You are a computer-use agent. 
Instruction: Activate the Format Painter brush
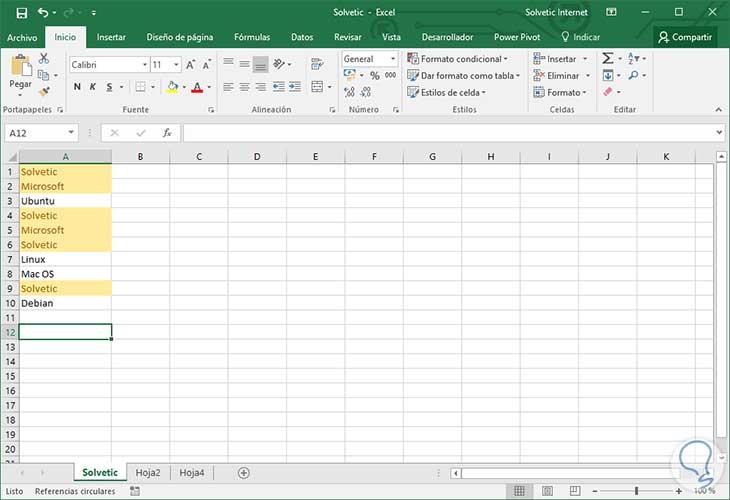coord(44,91)
